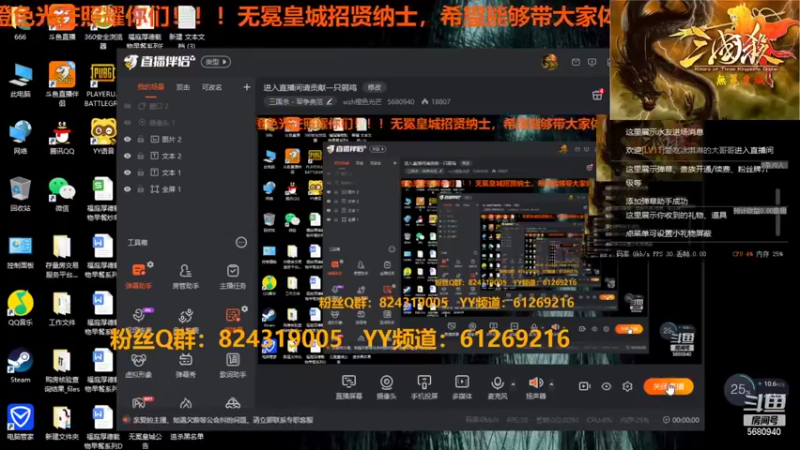Click the 三国杀 game poster thumbnail
800x450 pixels.
click(705, 60)
